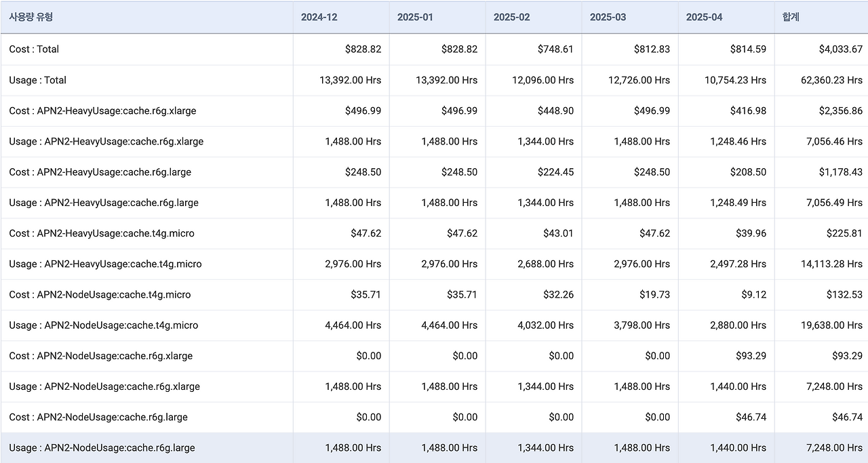
Task: Click the 2025-02 column header
Action: pos(512,17)
